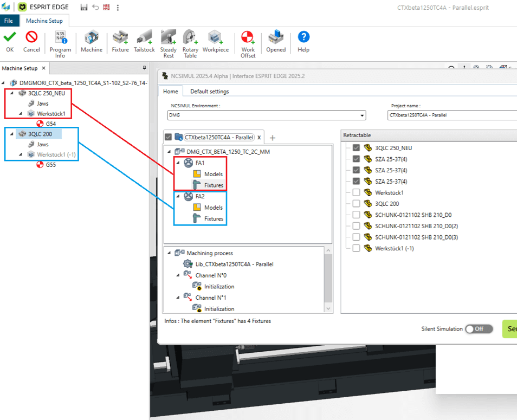Uncheck 3QLC 250_NEU retractable checkbox
Image resolution: width=517 pixels, height=420 pixels.
pyautogui.click(x=356, y=148)
